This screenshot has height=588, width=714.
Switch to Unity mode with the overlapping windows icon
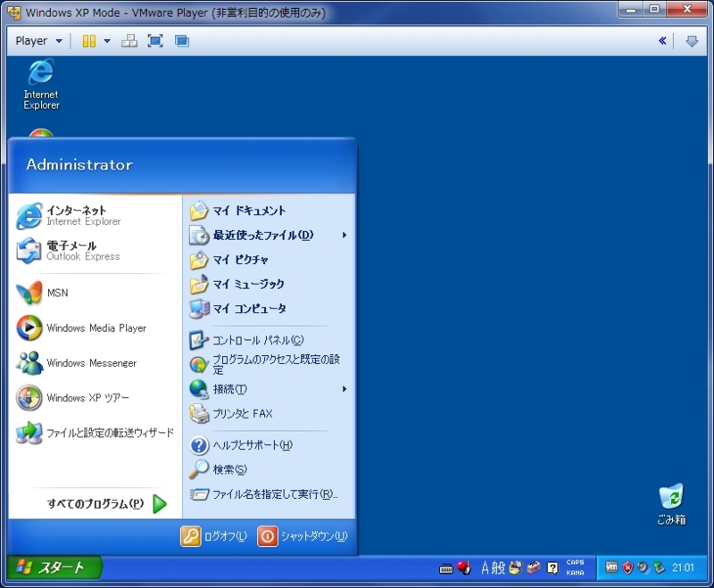coord(180,40)
